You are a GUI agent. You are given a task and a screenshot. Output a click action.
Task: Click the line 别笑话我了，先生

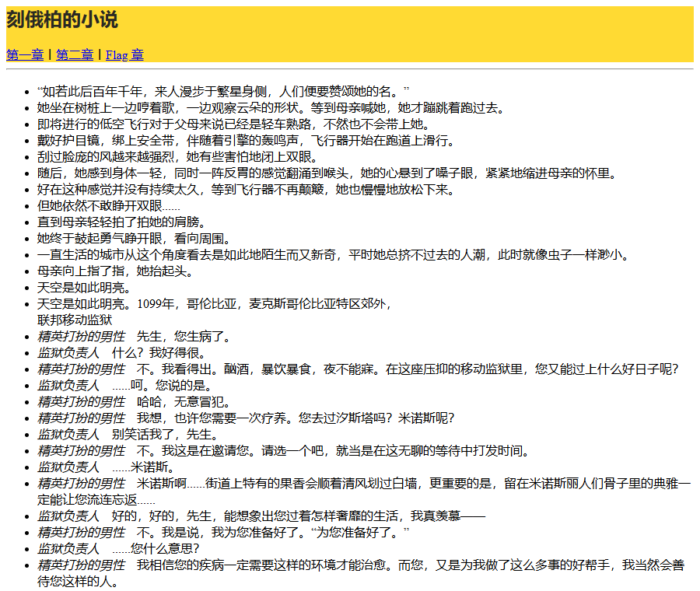(x=128, y=435)
